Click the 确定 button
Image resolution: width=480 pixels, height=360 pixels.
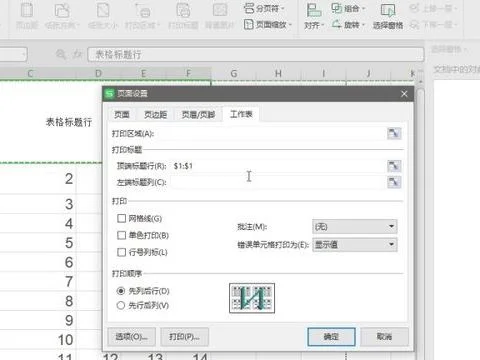331,337
